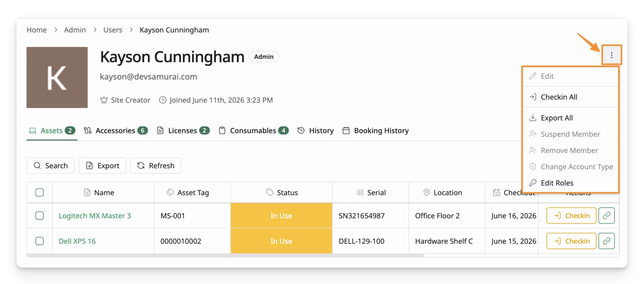Select Export All in the menu
Viewport: 644px width, 284px height.
pyautogui.click(x=571, y=118)
